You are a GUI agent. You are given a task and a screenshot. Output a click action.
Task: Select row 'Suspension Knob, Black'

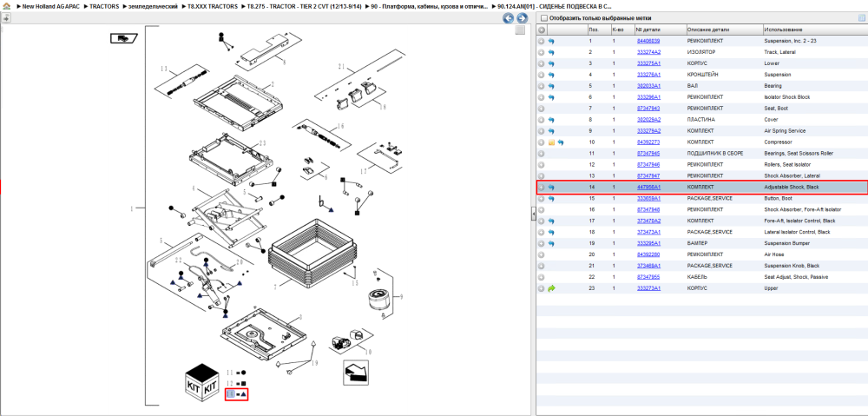coord(701,266)
